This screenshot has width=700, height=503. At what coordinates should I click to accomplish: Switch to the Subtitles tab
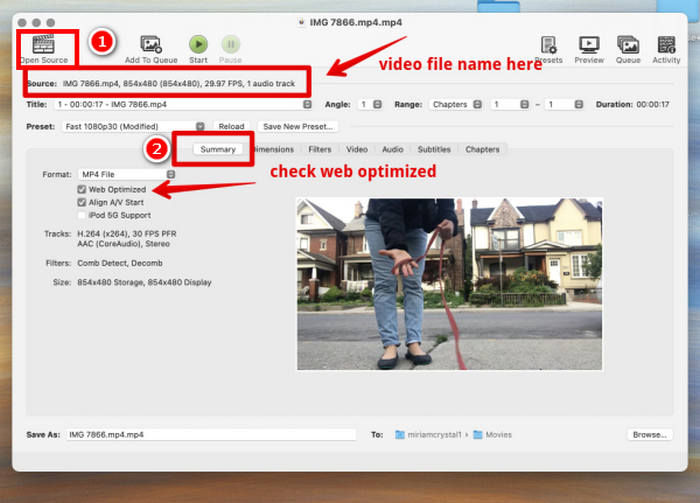pyautogui.click(x=434, y=149)
